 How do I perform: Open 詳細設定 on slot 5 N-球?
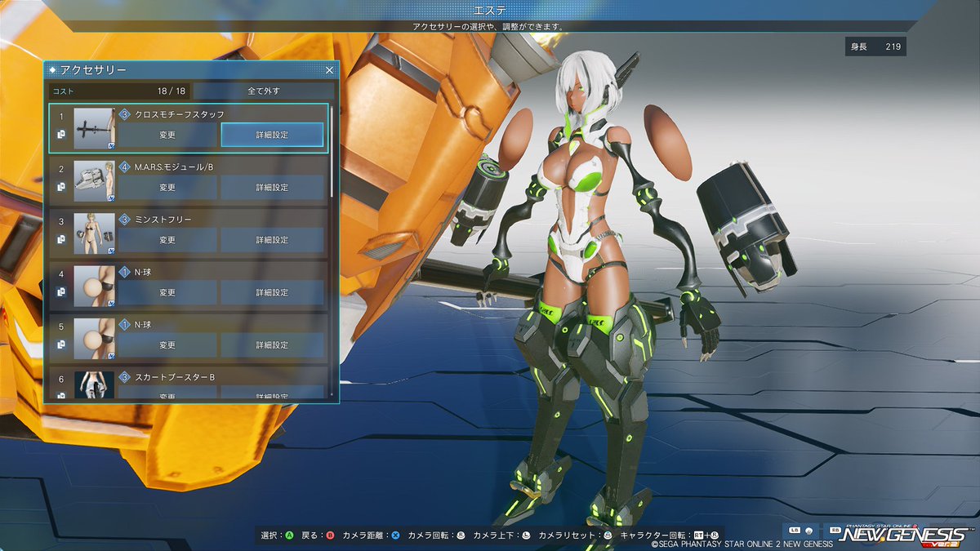click(272, 345)
